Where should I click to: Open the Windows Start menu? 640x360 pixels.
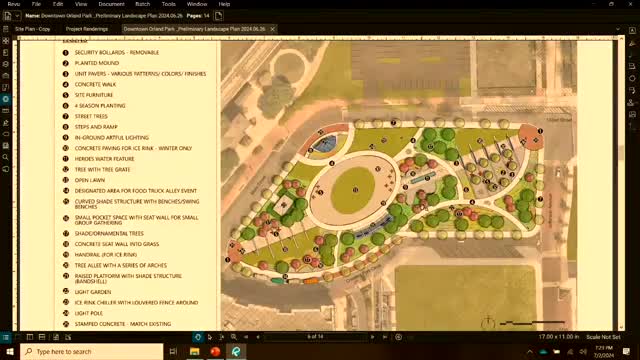[9, 351]
